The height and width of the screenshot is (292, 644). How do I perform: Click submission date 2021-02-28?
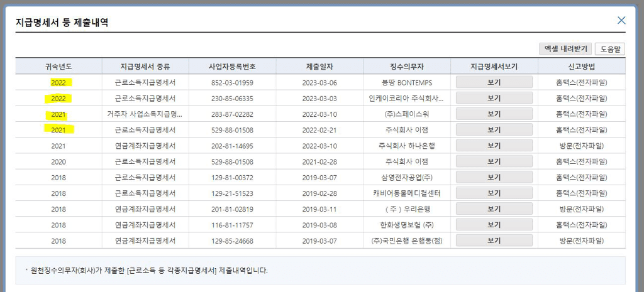tap(319, 161)
